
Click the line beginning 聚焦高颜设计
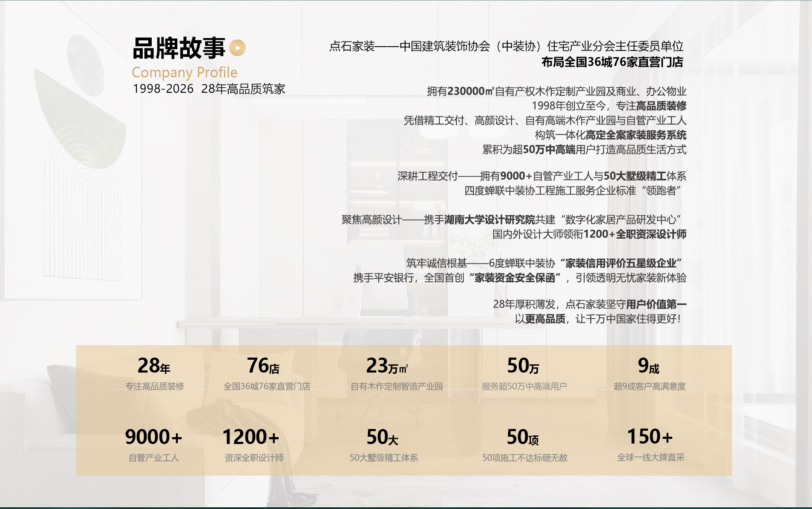coord(511,219)
